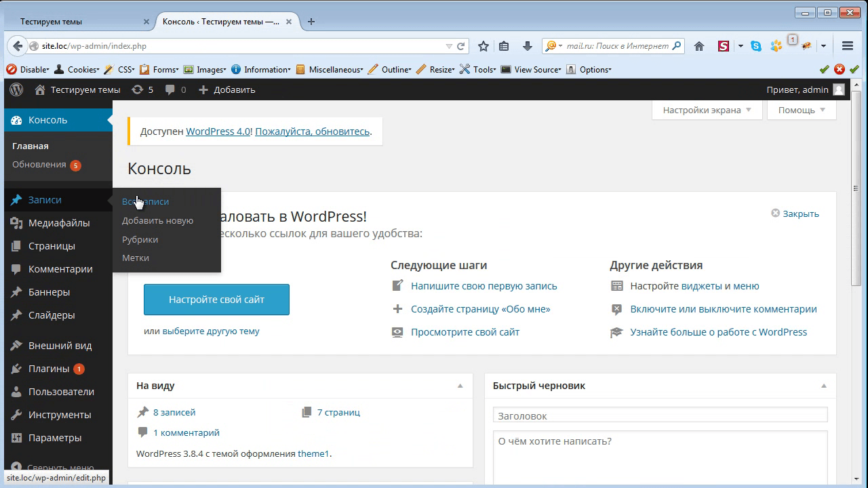
Task: Bookmark this page with the star icon
Action: (484, 46)
